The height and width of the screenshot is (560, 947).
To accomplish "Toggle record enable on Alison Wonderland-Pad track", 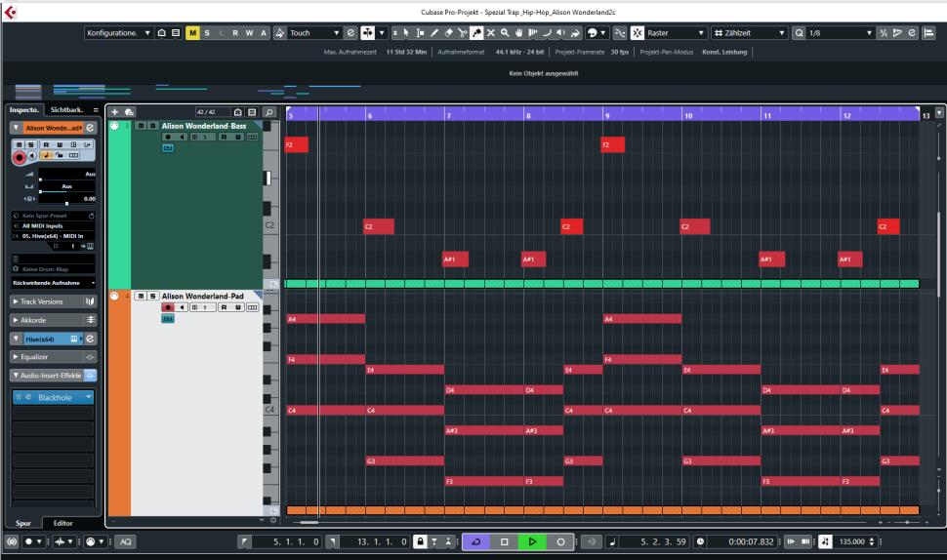I will point(167,306).
